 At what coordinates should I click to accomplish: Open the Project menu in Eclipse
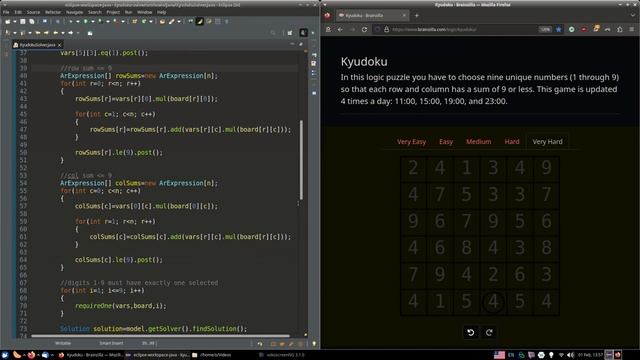[x=113, y=12]
